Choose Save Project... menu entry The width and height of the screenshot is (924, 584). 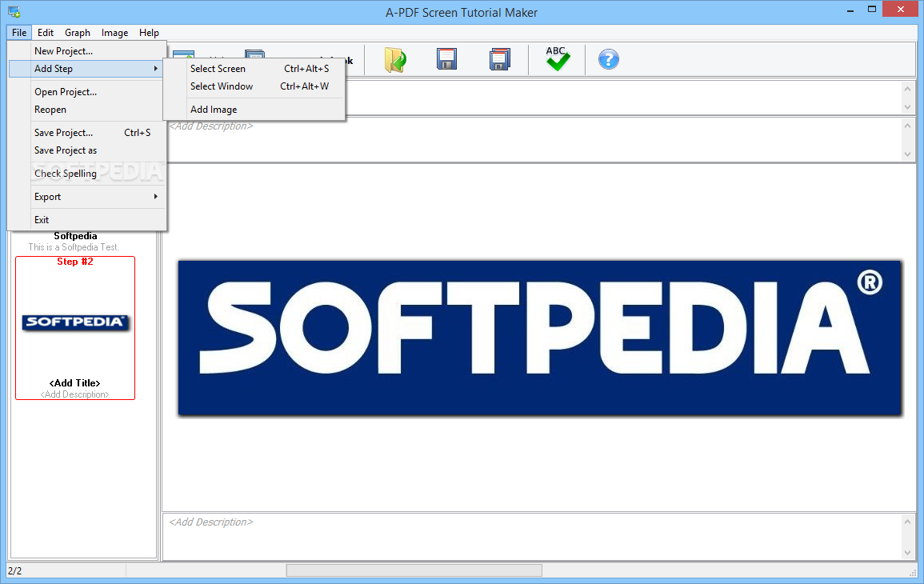(86, 133)
